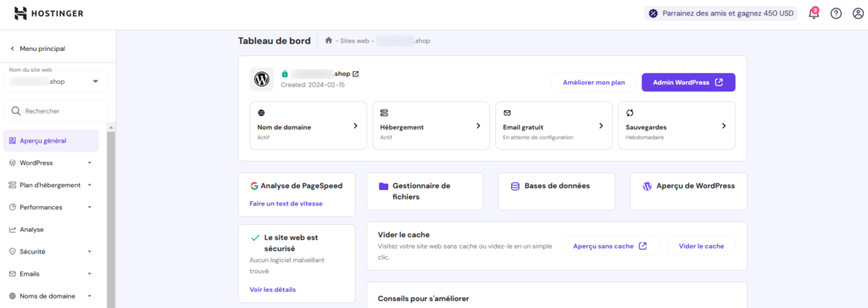Viewport: 868px width, 308px height.
Task: Expand the Performances sidebar section
Action: click(89, 207)
